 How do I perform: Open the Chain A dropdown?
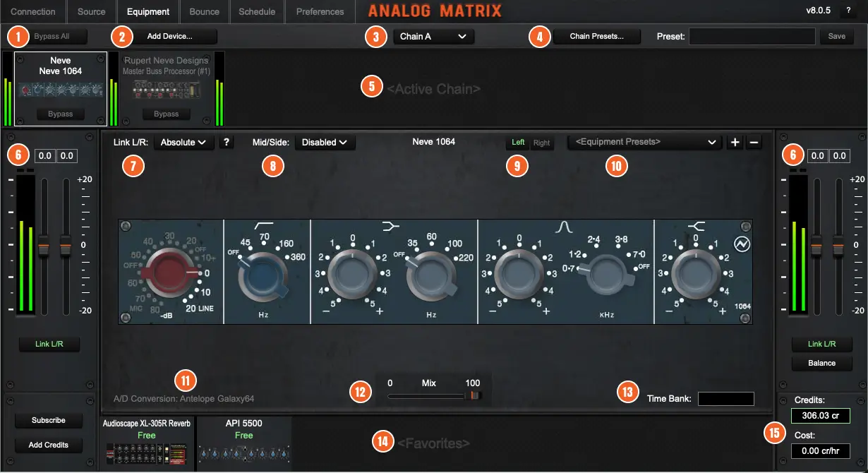[433, 36]
